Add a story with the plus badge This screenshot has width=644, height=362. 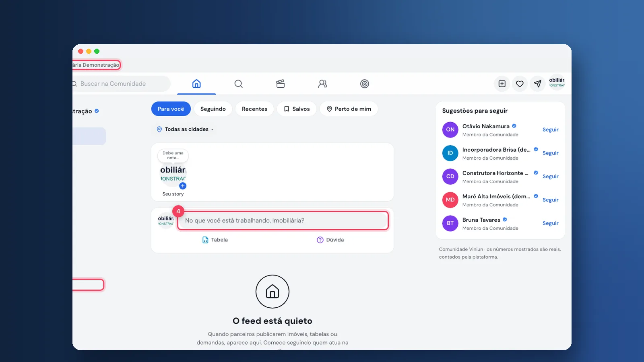coord(183,186)
